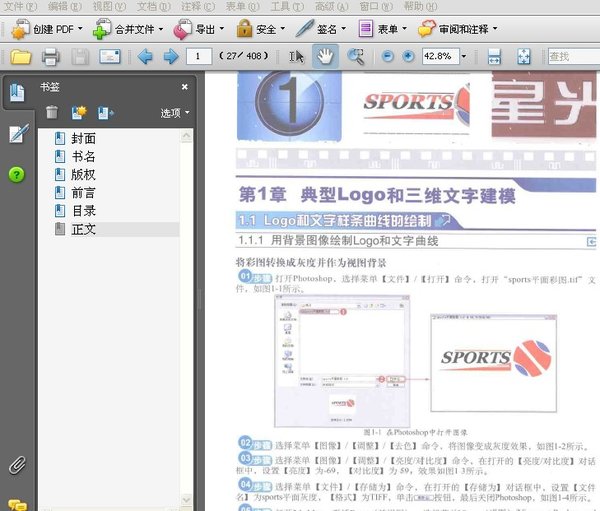This screenshot has height=511, width=600.
Task: Open the 创建 PDF menu button
Action: [47, 29]
